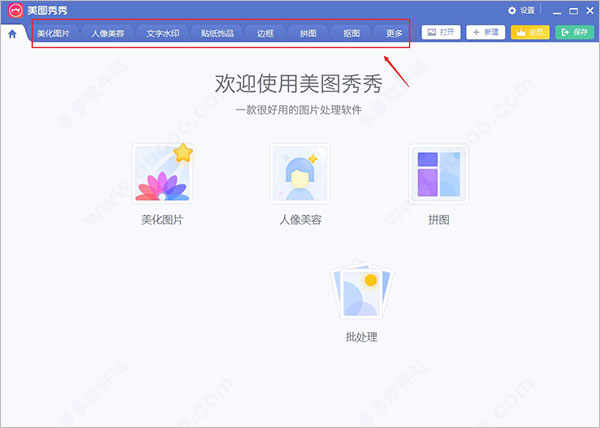
Task: Click the Meitu XiuXiu logo icon
Action: 14,10
